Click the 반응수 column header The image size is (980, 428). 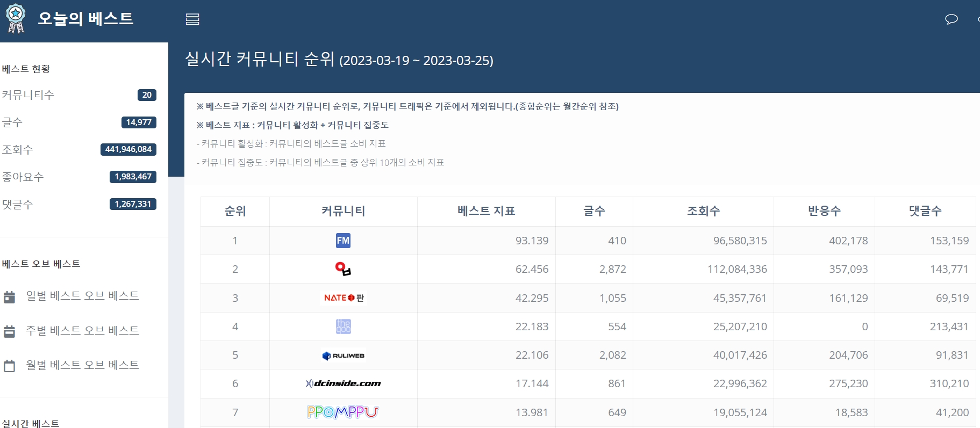coord(824,211)
